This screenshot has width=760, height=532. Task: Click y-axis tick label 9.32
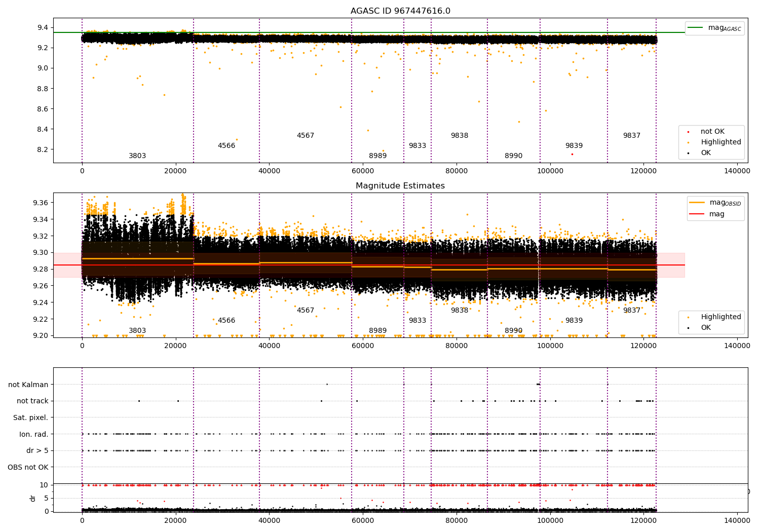[42, 236]
